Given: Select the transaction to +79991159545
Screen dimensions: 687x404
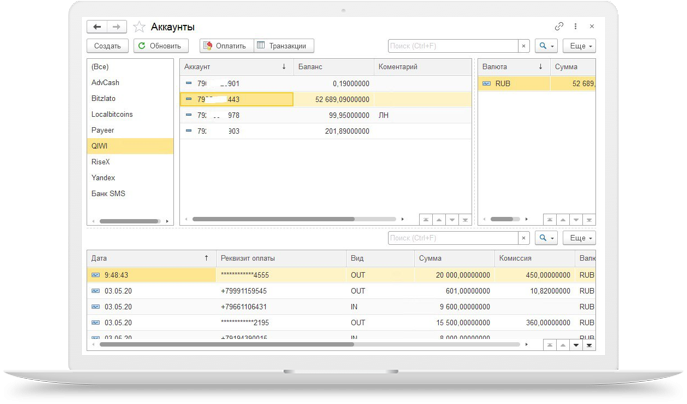Looking at the screenshot, I should (341, 291).
